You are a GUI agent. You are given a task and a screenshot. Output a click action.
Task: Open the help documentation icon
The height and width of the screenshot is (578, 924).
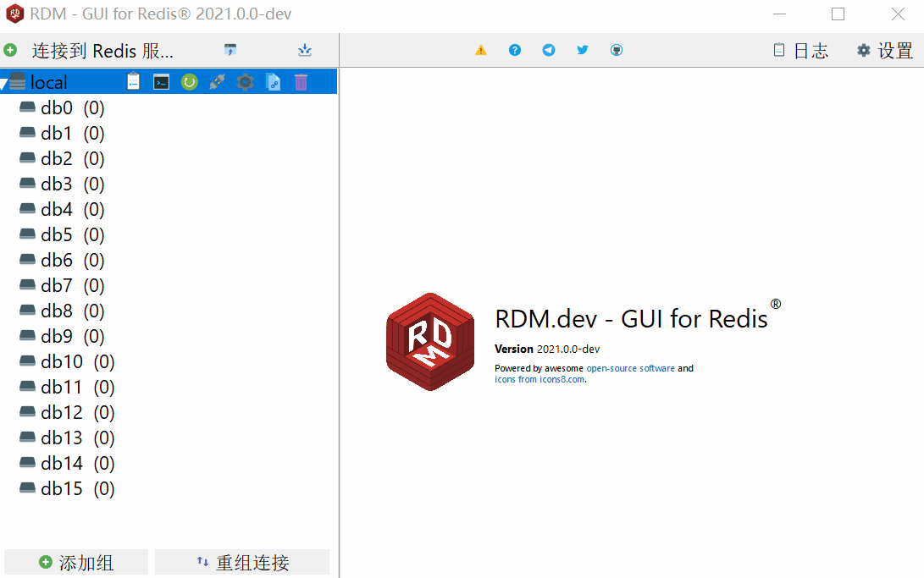(x=515, y=50)
